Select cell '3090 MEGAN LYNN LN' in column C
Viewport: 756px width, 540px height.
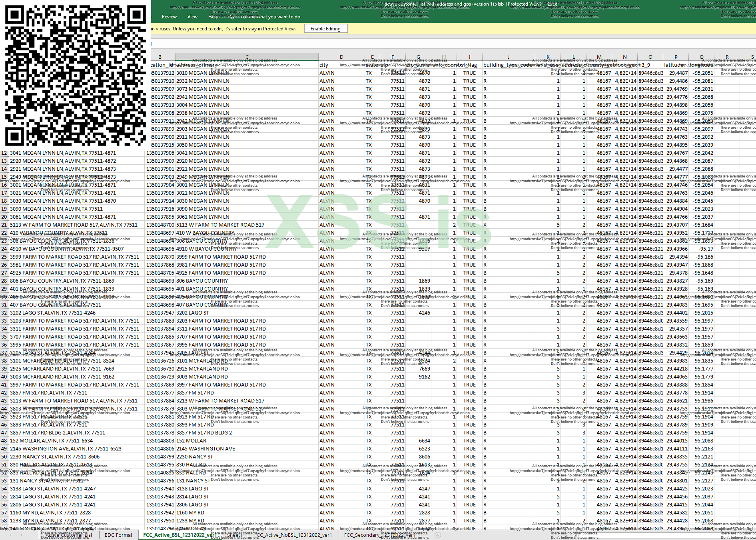coord(247,209)
